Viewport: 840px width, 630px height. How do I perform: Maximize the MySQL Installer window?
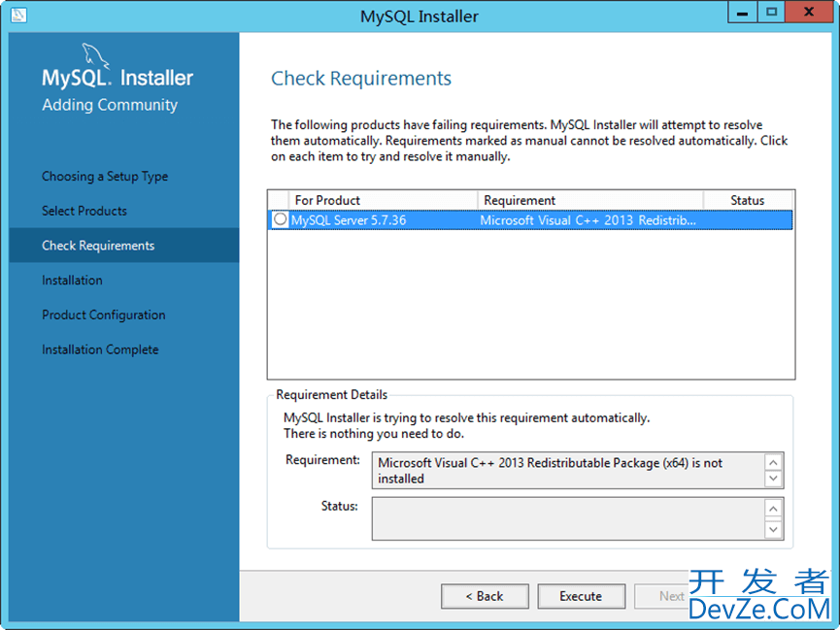click(x=771, y=13)
